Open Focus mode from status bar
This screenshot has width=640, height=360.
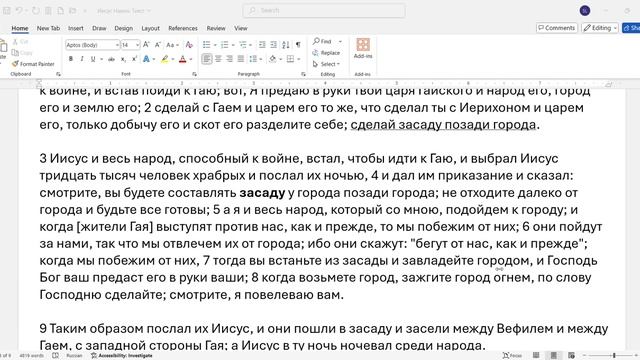pyautogui.click(x=512, y=356)
